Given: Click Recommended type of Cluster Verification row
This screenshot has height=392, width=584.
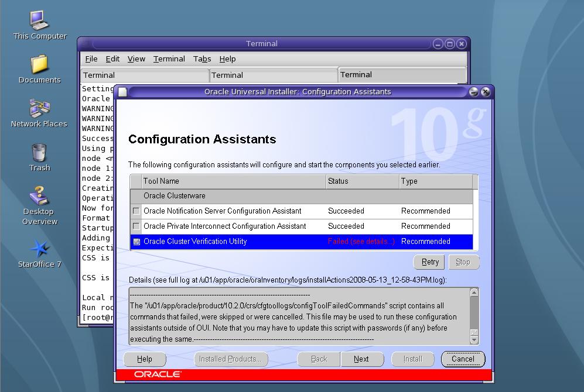Looking at the screenshot, I should pyautogui.click(x=426, y=242).
